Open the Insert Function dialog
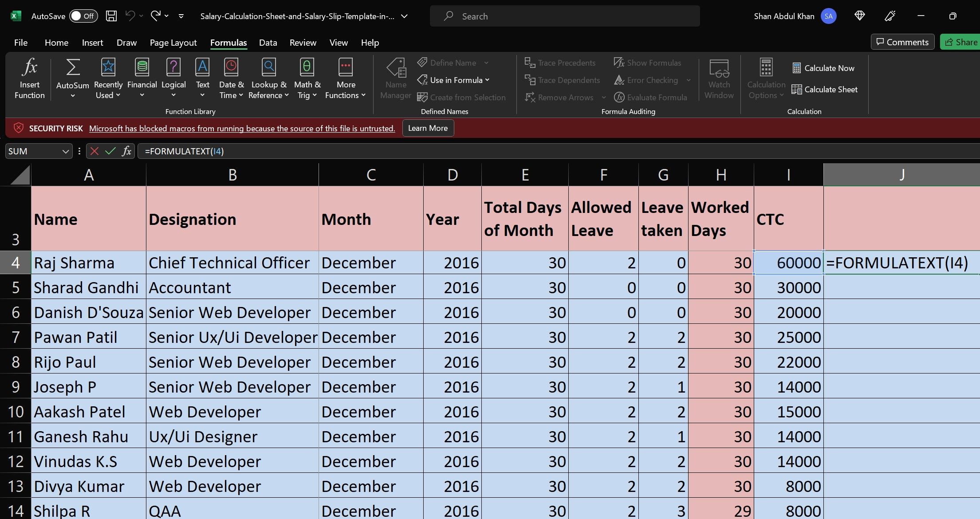 click(29, 79)
